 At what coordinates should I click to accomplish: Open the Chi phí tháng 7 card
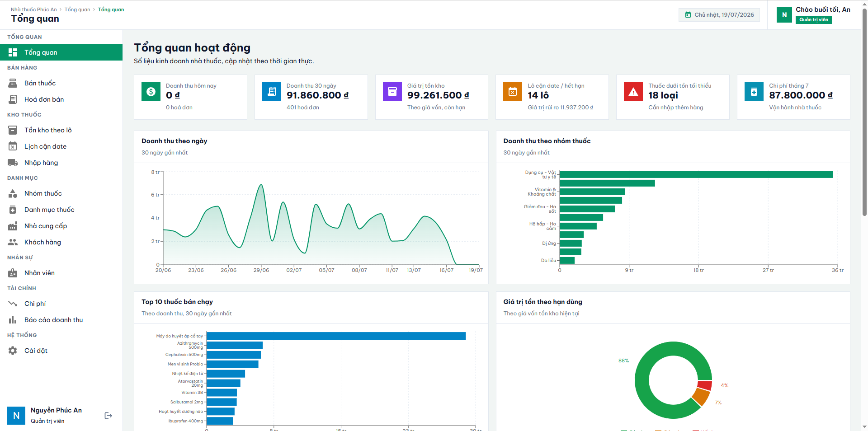793,97
